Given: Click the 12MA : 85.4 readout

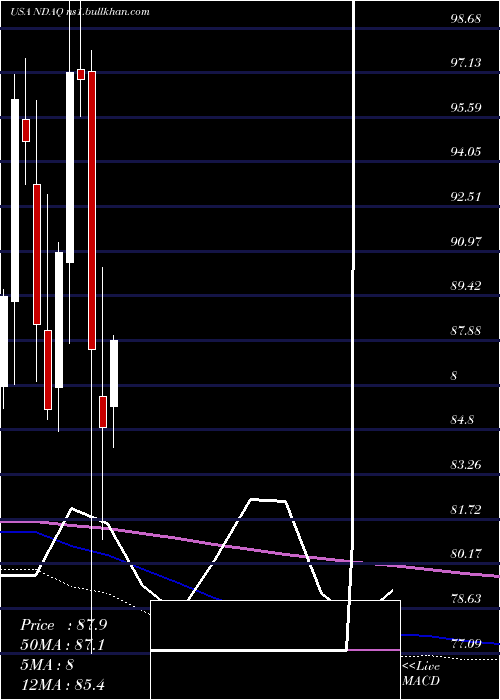Looking at the screenshot, I should (x=62, y=684).
